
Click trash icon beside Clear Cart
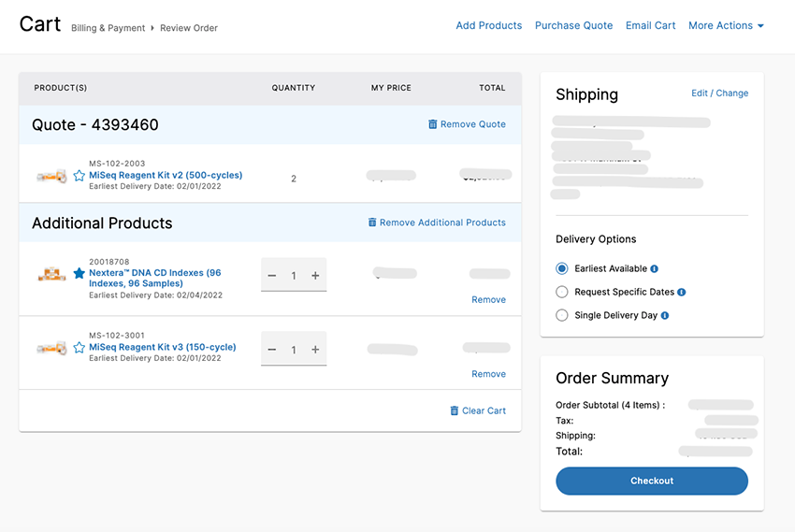[455, 410]
